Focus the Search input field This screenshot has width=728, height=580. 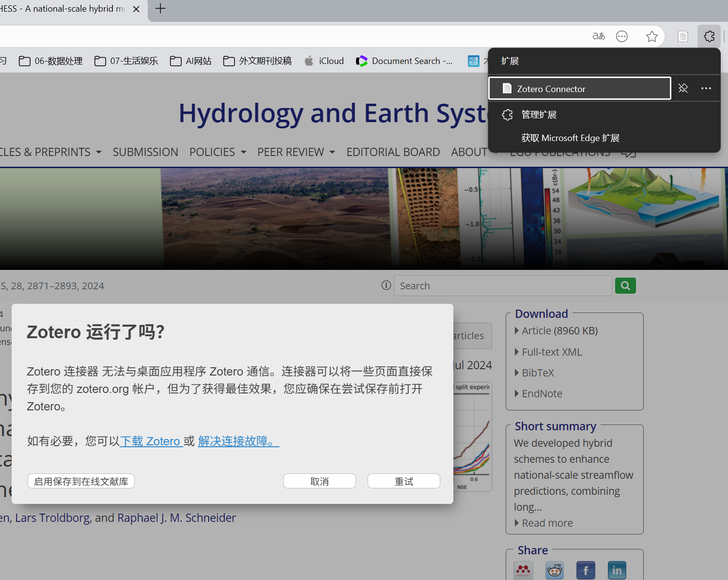tap(503, 286)
